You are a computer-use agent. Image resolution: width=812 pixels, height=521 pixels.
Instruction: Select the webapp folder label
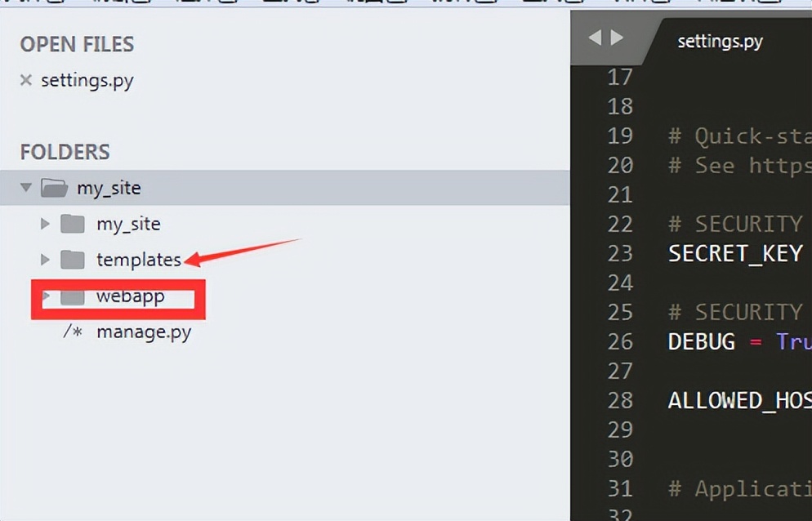click(x=131, y=296)
